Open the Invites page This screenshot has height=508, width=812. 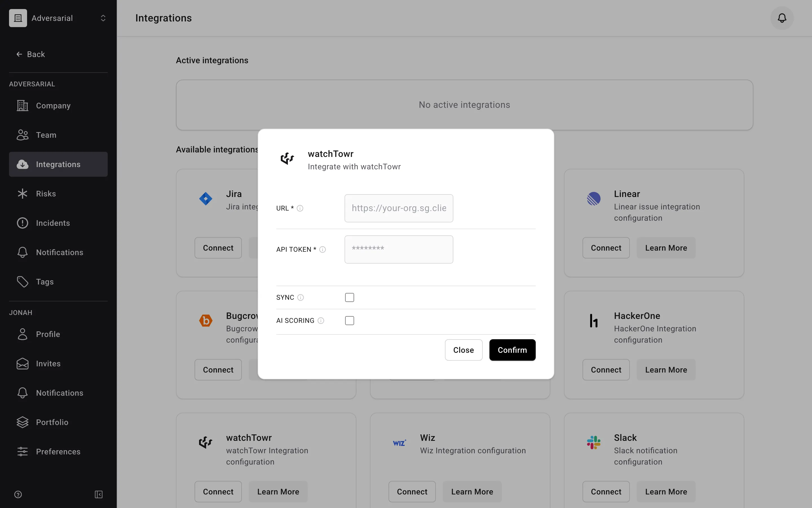pos(58,364)
